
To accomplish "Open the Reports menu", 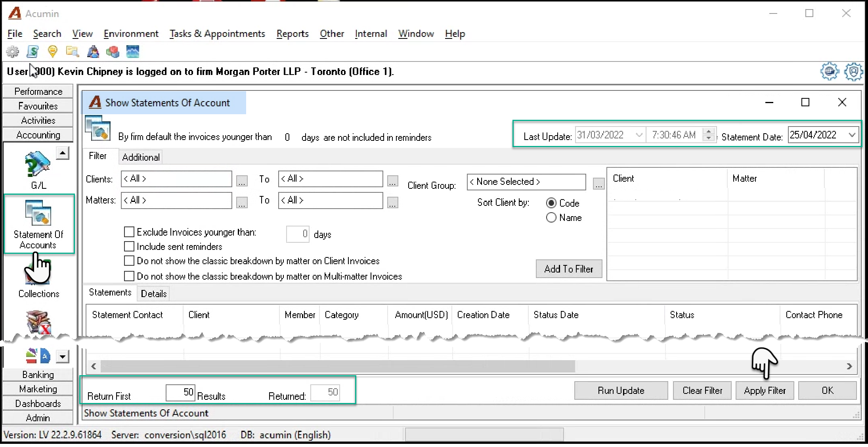I will coord(293,34).
